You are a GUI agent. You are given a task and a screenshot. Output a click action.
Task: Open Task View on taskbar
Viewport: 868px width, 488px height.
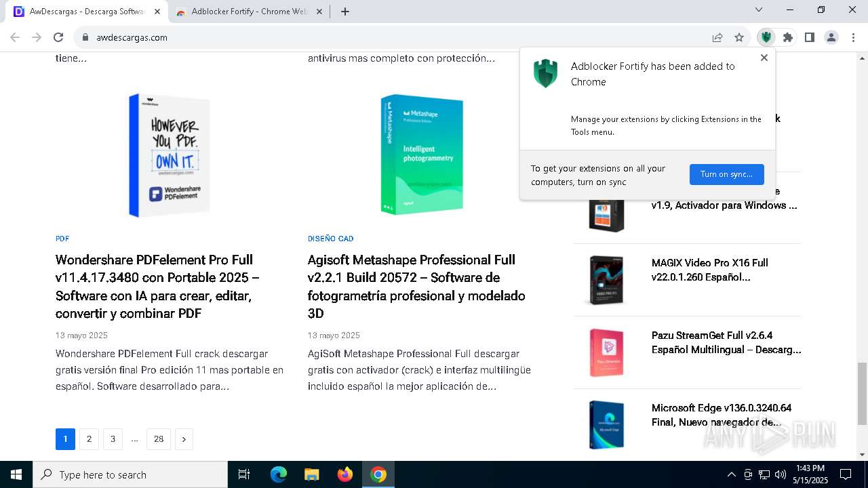click(244, 474)
